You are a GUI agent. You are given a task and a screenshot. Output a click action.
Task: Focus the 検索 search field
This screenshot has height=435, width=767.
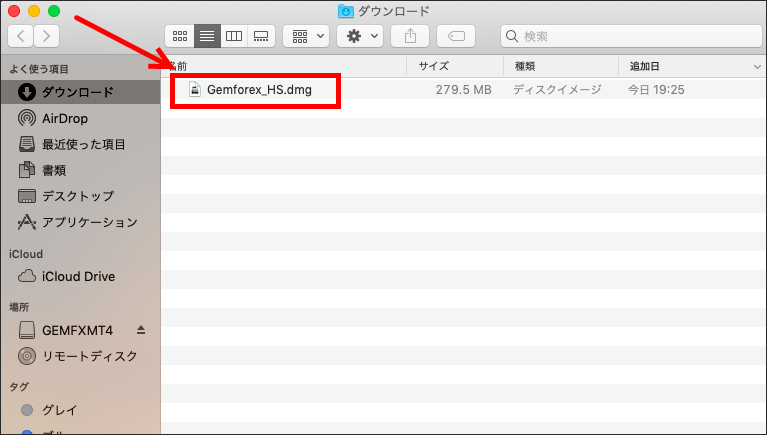(631, 36)
